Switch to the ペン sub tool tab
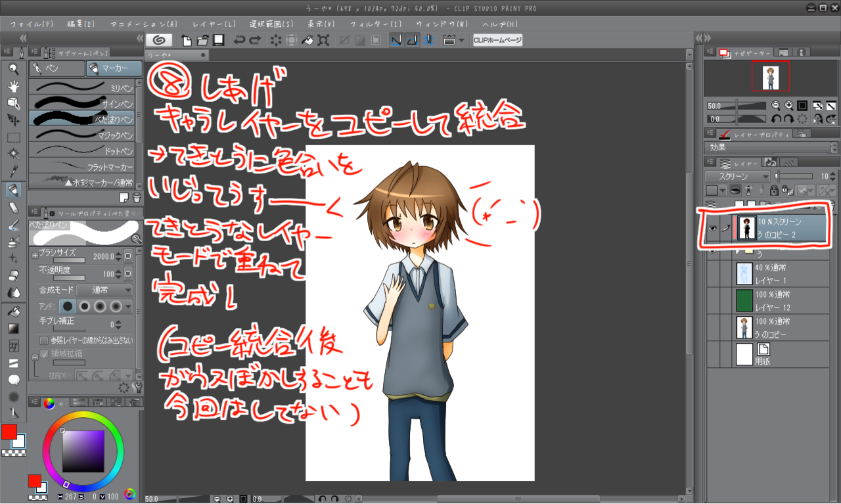The width and height of the screenshot is (841, 504). [x=56, y=68]
